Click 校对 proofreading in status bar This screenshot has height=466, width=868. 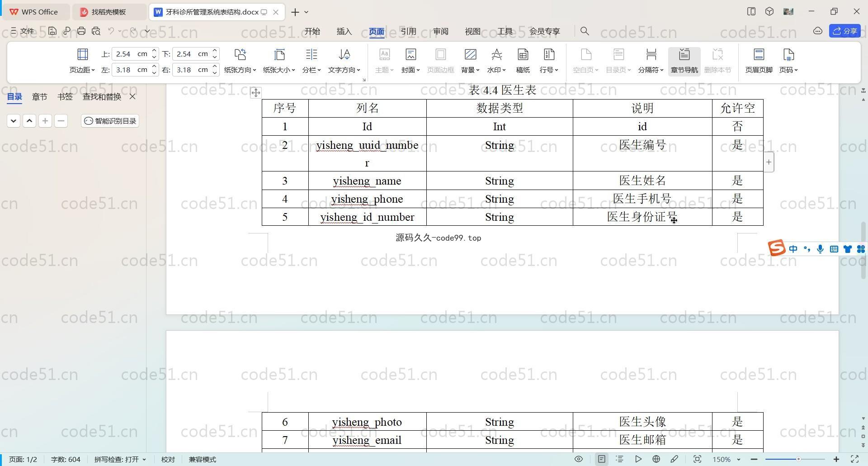tap(168, 459)
